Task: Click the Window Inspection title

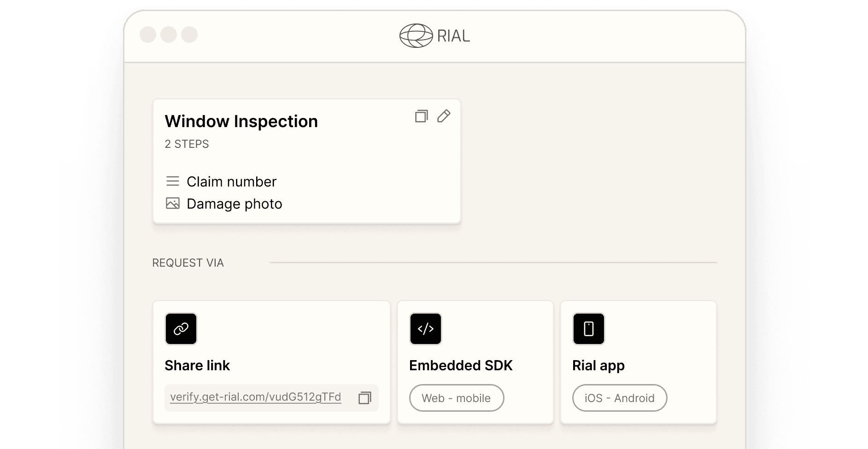Action: point(241,121)
